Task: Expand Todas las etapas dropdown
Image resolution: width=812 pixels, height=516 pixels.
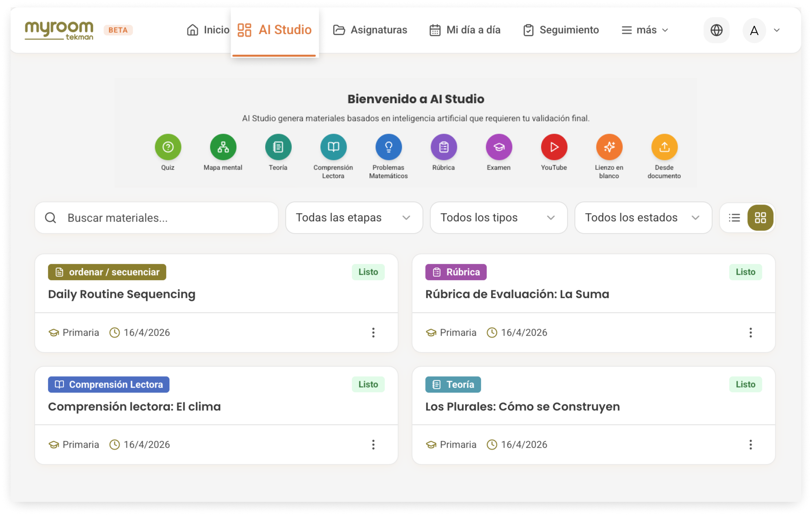Action: click(x=354, y=218)
